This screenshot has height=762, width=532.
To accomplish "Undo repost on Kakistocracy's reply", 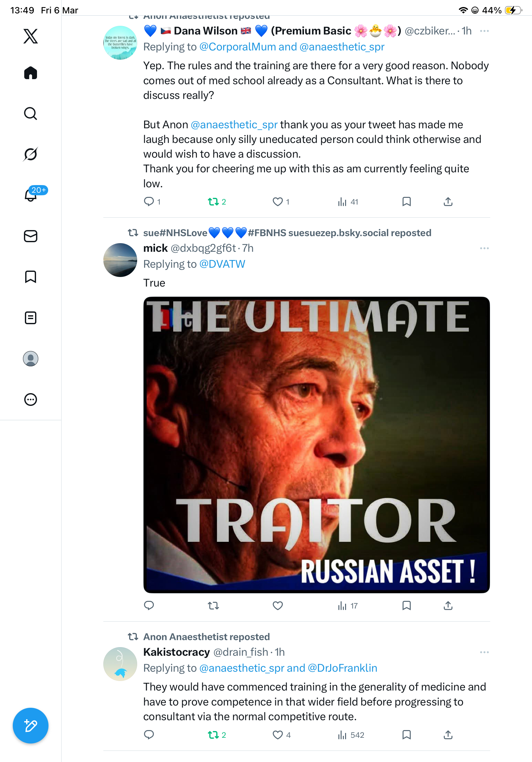I will coord(217,735).
